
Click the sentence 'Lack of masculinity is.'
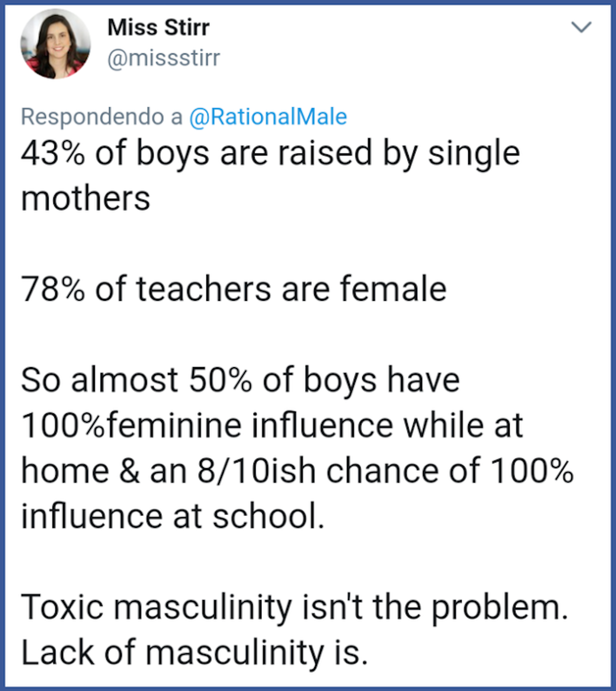pyautogui.click(x=194, y=652)
